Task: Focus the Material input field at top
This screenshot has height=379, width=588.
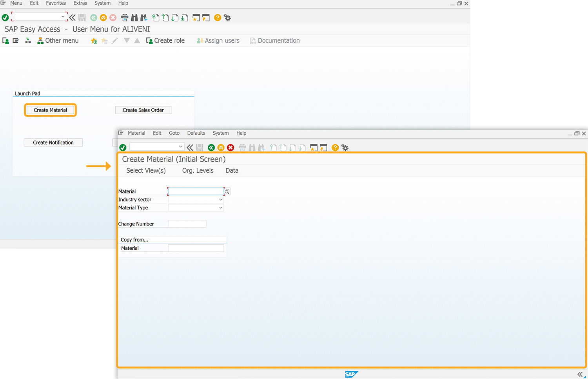Action: pos(196,191)
